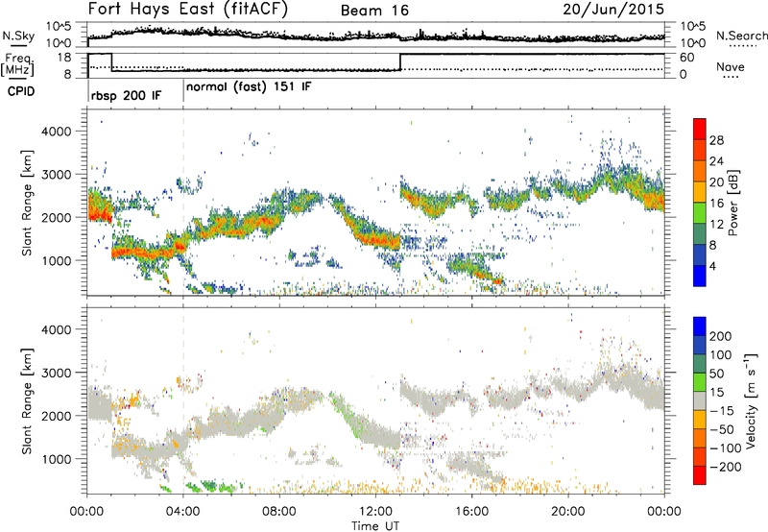The height and width of the screenshot is (532, 768).
Task: Click the '200' tick on Velocity scale
Action: tap(721, 336)
